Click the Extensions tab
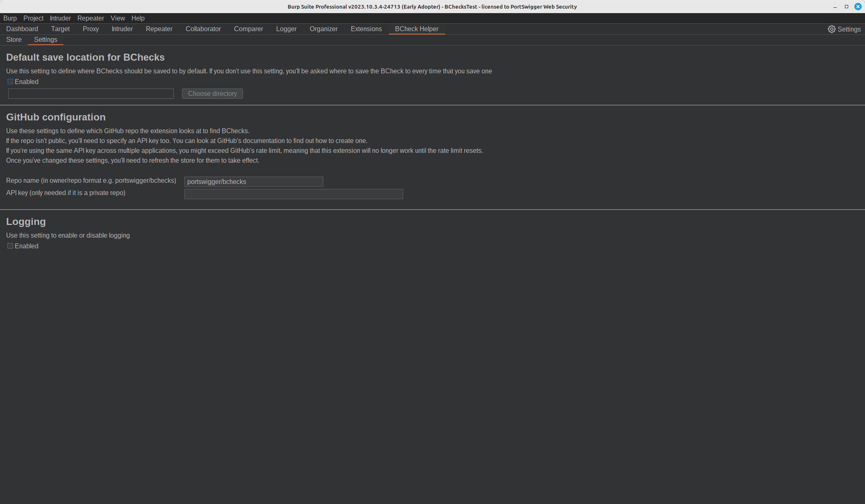865x504 pixels. coord(366,29)
